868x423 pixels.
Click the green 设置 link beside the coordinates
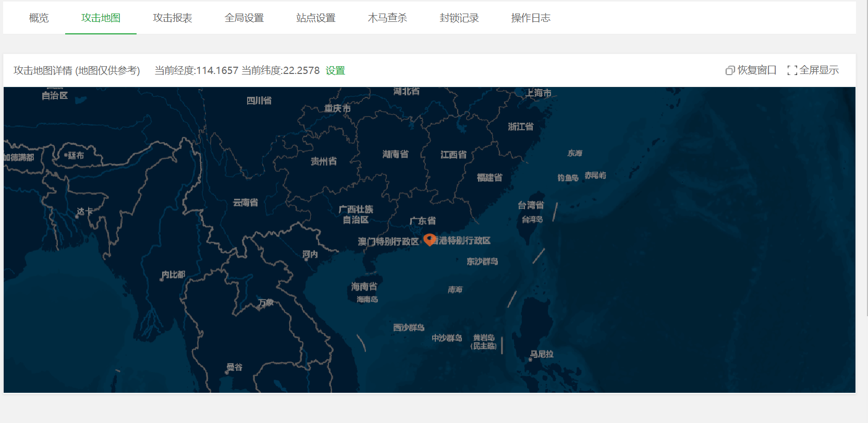[335, 70]
